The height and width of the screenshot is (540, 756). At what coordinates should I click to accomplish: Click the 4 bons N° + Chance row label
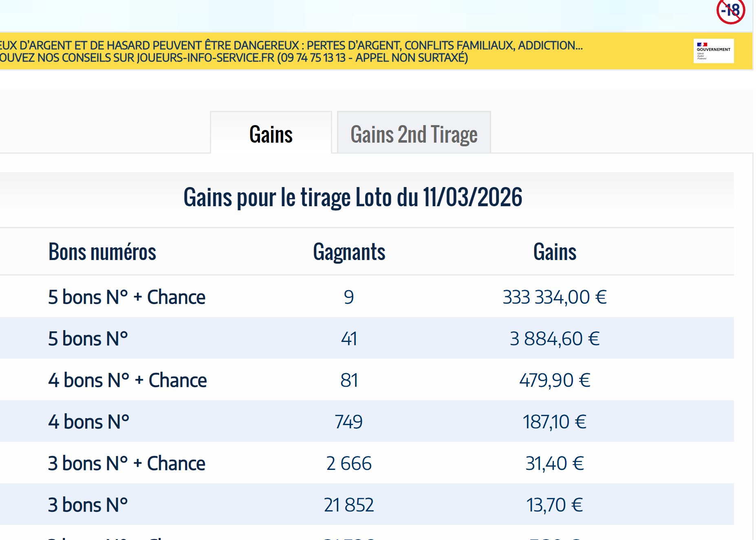pos(127,380)
